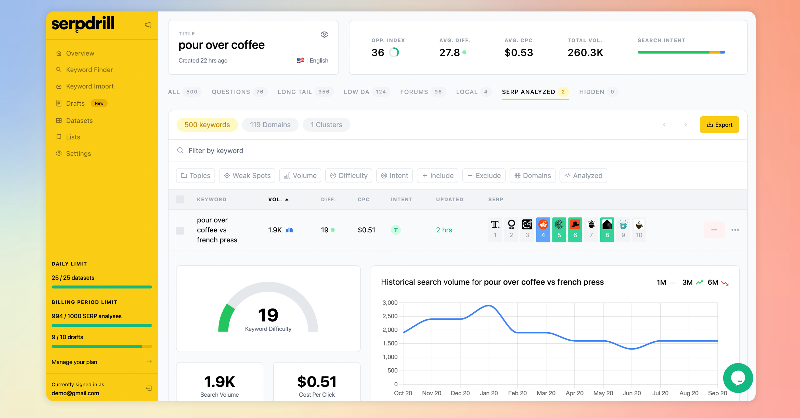Open the Volume filter
Image resolution: width=800 pixels, height=418 pixels.
(301, 176)
